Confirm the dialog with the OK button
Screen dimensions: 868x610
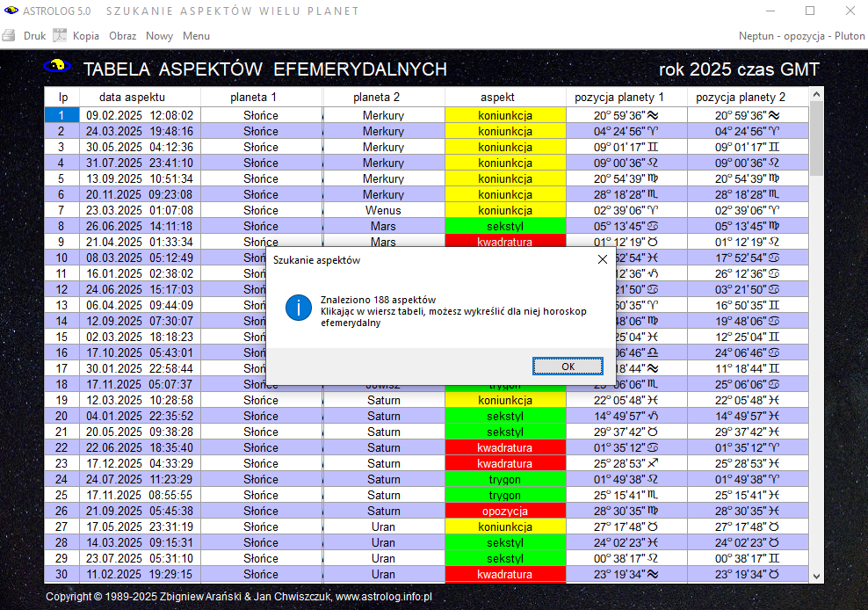pyautogui.click(x=568, y=366)
